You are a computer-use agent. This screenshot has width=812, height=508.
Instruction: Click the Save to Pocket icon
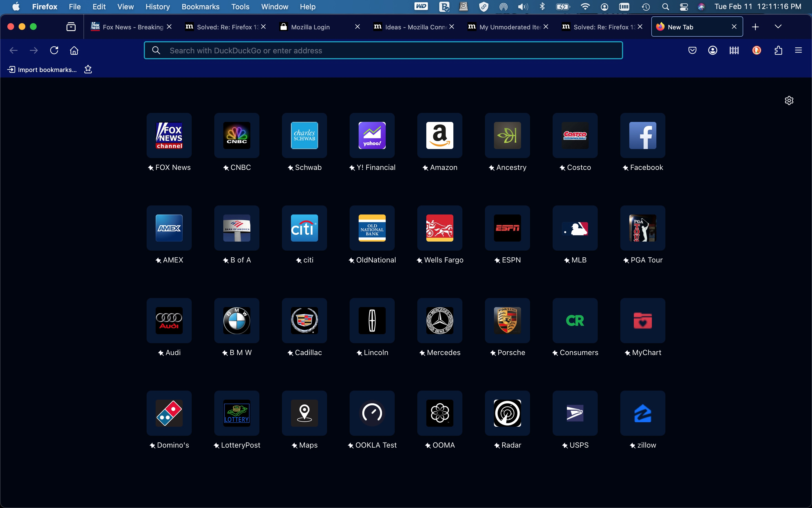(x=692, y=51)
